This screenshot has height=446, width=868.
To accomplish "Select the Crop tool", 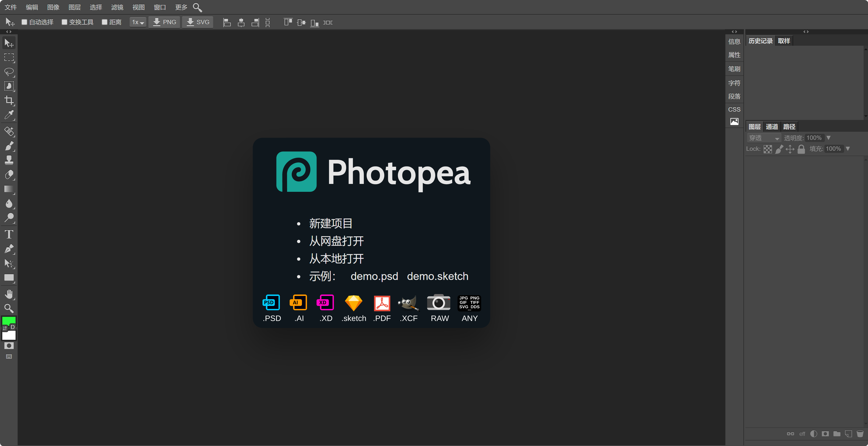I will 9,100.
